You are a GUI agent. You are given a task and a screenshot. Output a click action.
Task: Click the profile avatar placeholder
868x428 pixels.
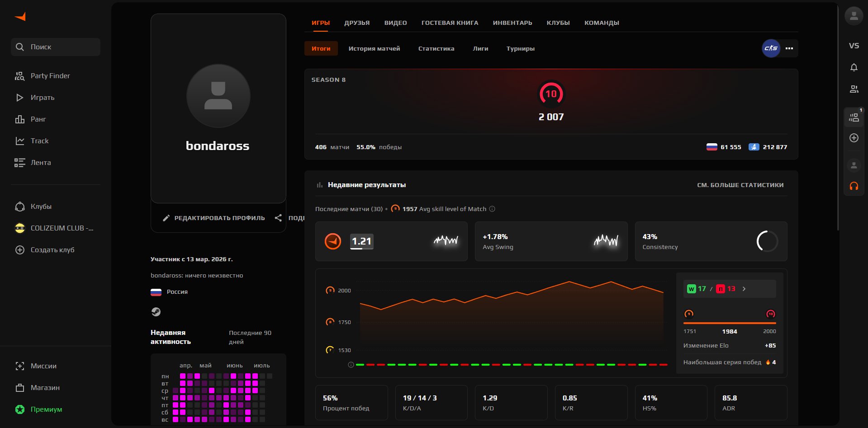pos(218,96)
